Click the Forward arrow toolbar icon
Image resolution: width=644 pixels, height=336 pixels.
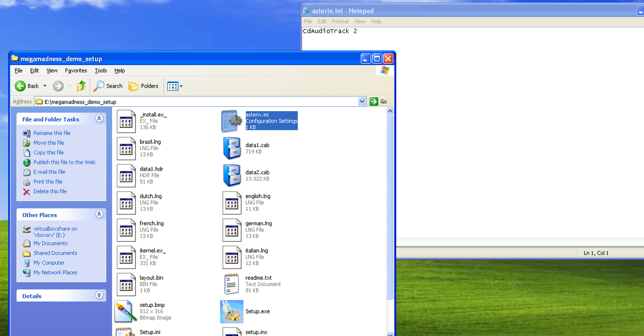[x=58, y=86]
